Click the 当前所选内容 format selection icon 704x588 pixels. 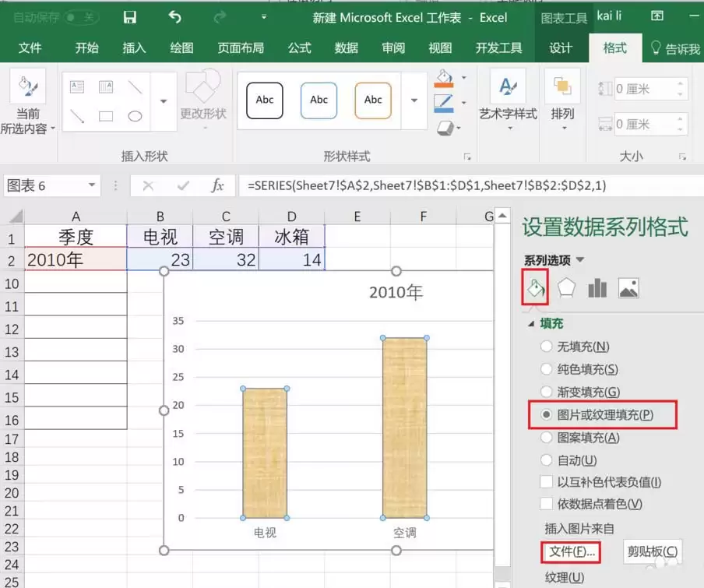28,86
